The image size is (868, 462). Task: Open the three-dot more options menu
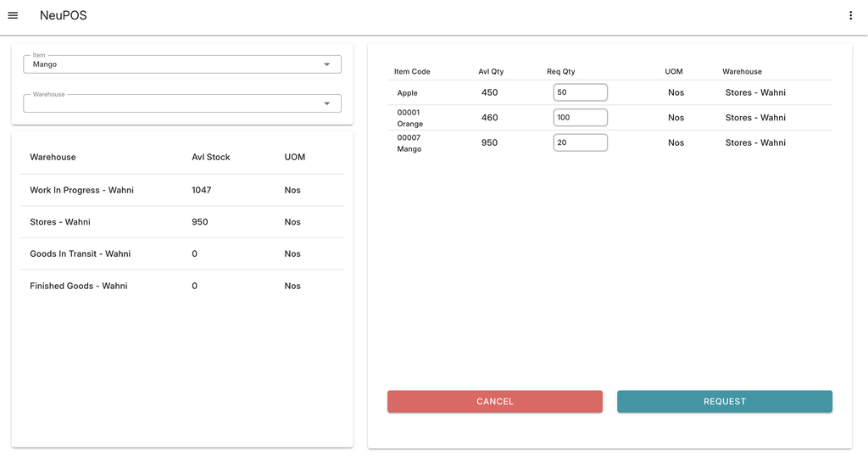pyautogui.click(x=850, y=15)
